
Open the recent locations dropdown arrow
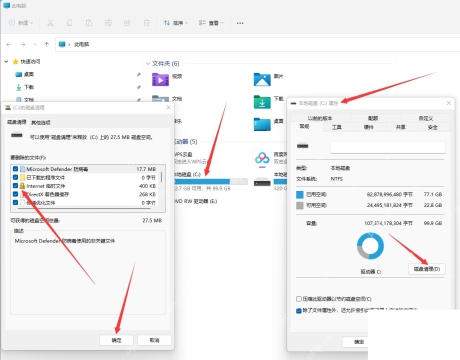35,44
